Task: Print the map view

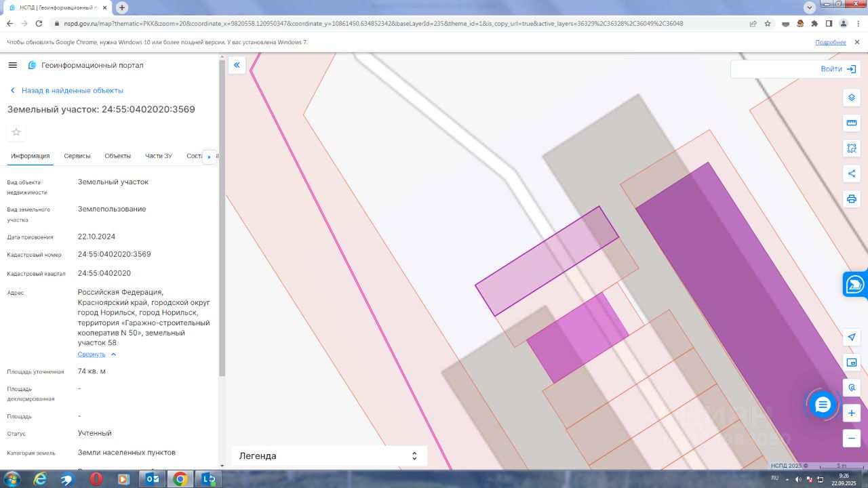Action: tap(852, 199)
